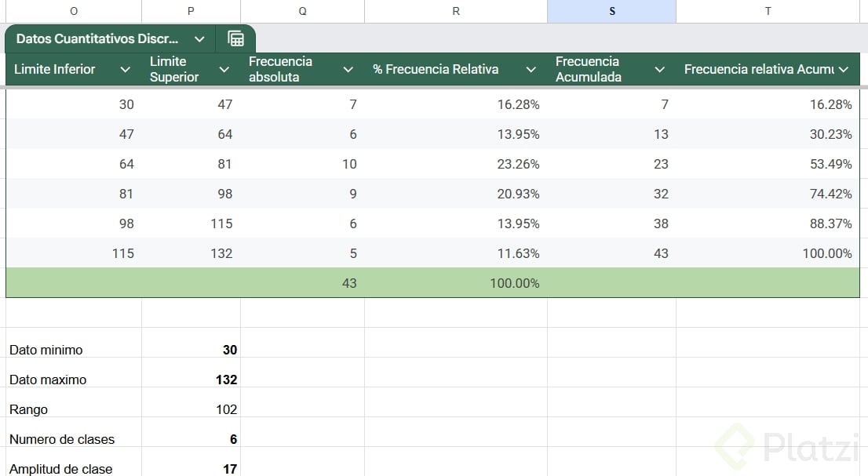The width and height of the screenshot is (868, 476).
Task: Select the total frequency cell 43 in green row
Action: click(303, 283)
